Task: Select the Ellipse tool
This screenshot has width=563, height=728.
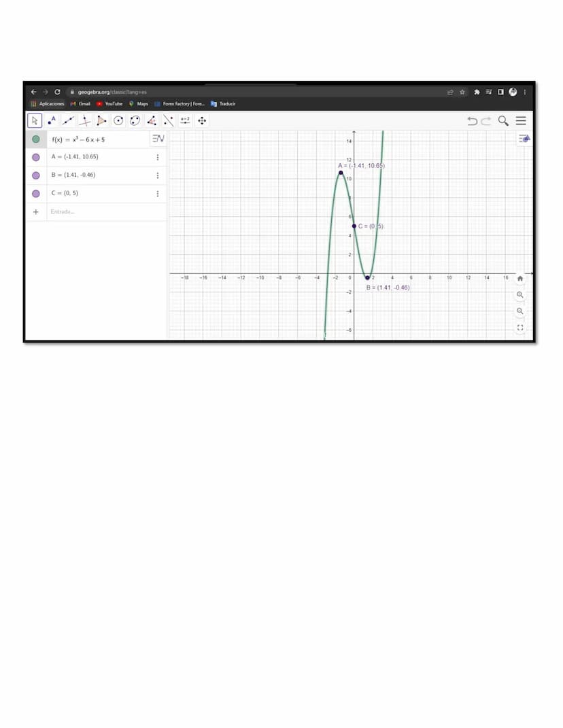Action: 135,121
